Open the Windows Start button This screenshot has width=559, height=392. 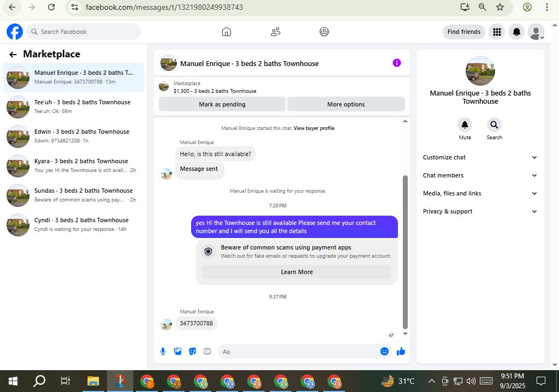click(x=13, y=381)
